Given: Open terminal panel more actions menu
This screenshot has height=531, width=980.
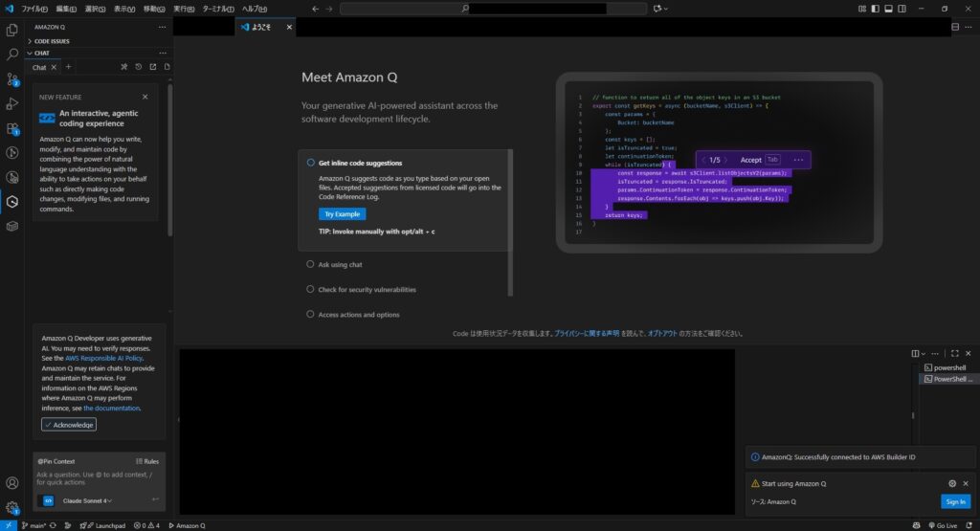Looking at the screenshot, I should coord(935,354).
